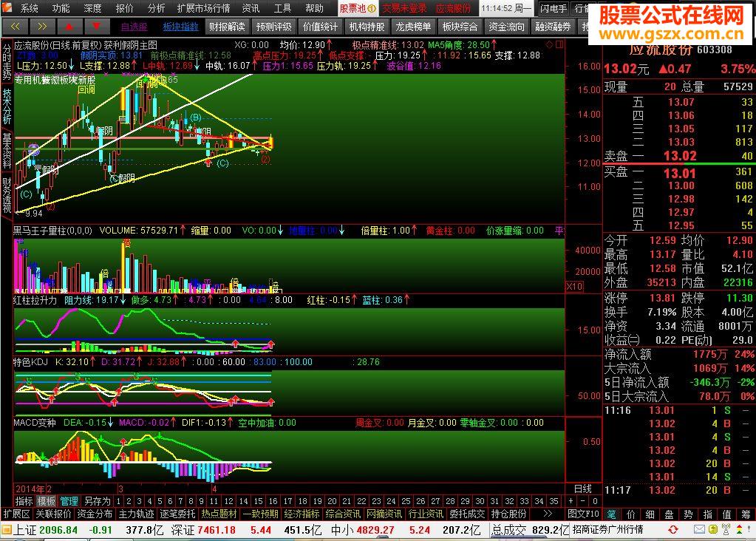The width and height of the screenshot is (756, 541).
Task: Click the diamond icon at chart top-right
Action: coord(549,45)
